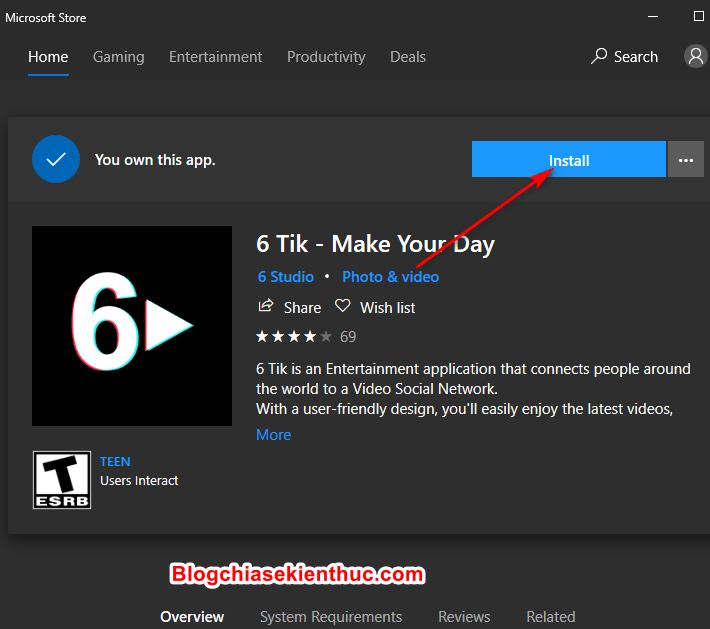The height and width of the screenshot is (629, 710).
Task: Open the user account profile icon
Action: click(x=696, y=57)
